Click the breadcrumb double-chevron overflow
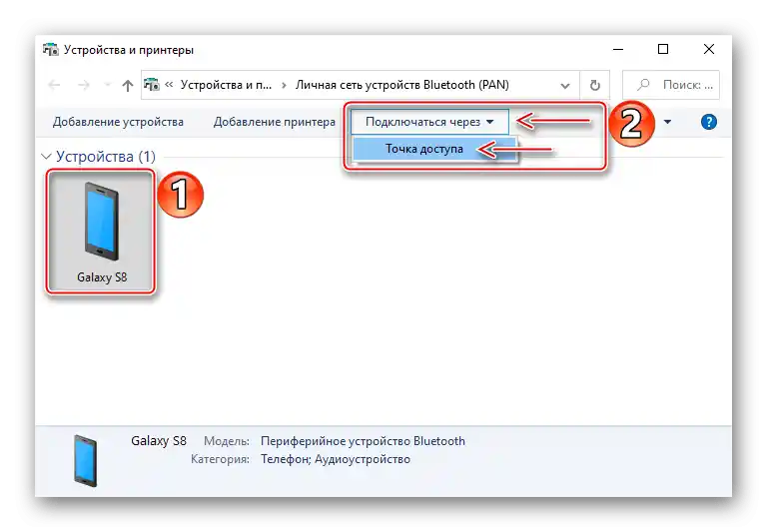This screenshot has width=767, height=532. tap(169, 85)
